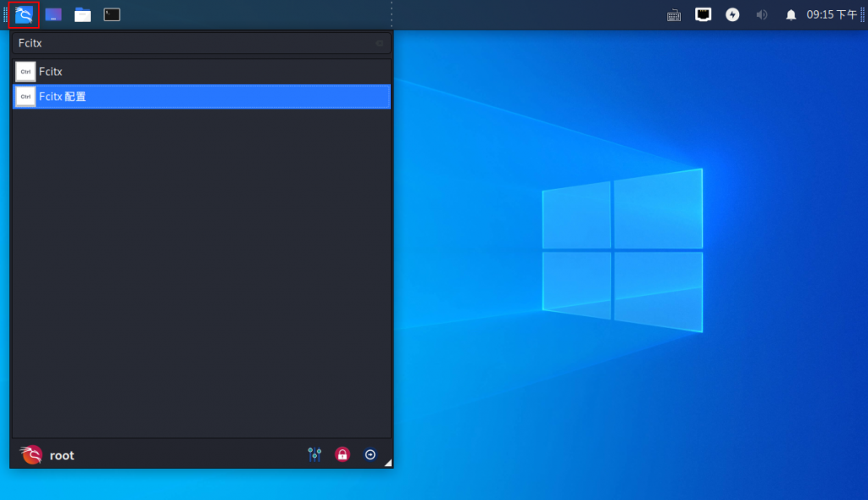Open the Fcitx keyboard tray icon
Screen dimensions: 868x500
[674, 15]
